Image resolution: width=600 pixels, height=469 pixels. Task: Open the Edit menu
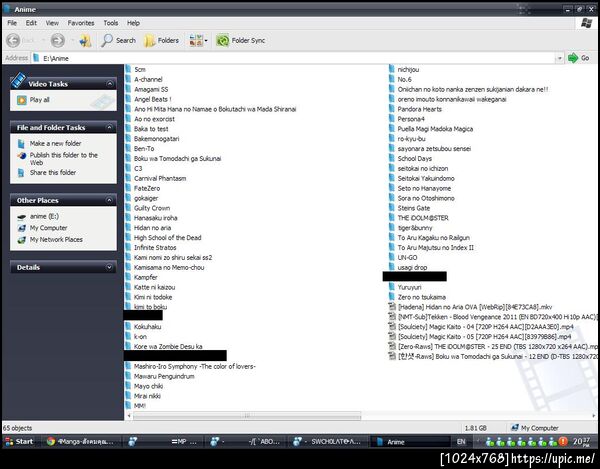click(x=31, y=23)
